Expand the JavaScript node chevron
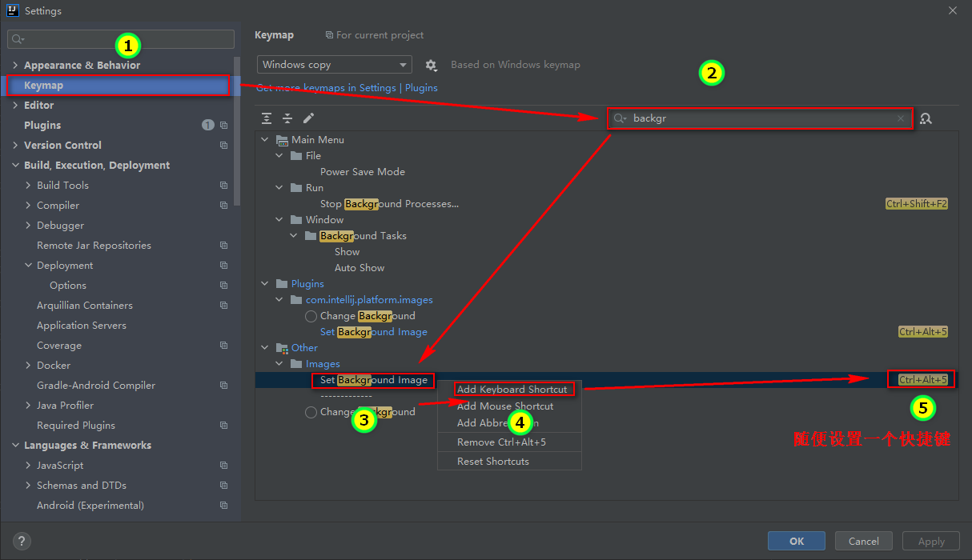This screenshot has height=560, width=972. [28, 466]
